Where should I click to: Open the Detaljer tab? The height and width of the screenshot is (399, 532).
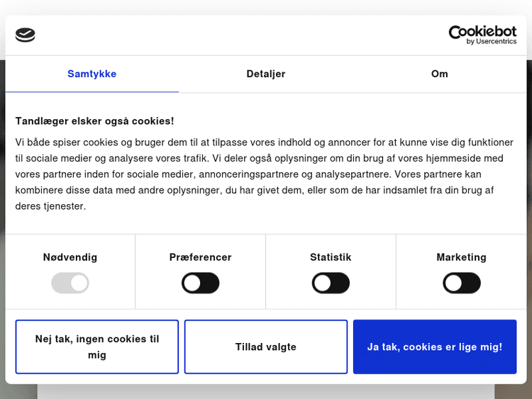point(266,74)
